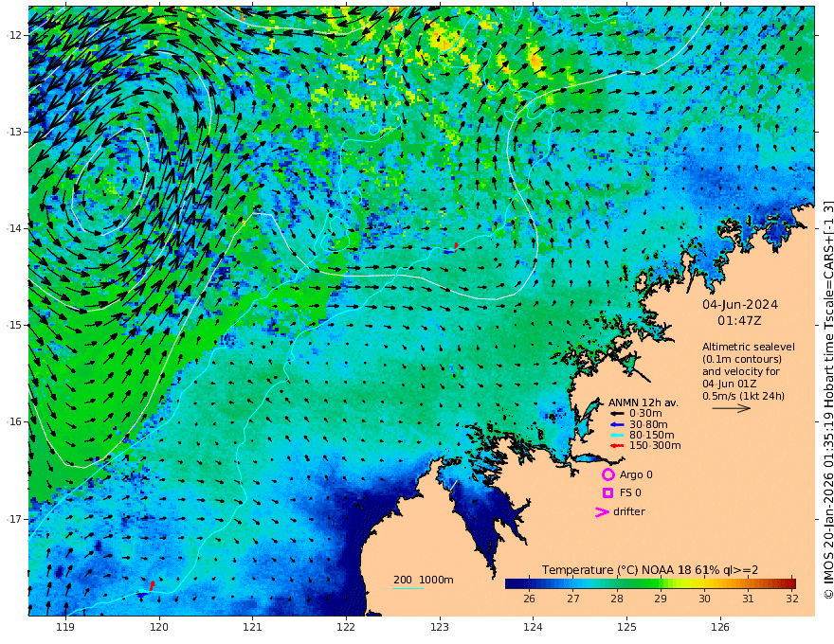
Task: Click longitude tick label 126
Action: pyautogui.click(x=720, y=628)
